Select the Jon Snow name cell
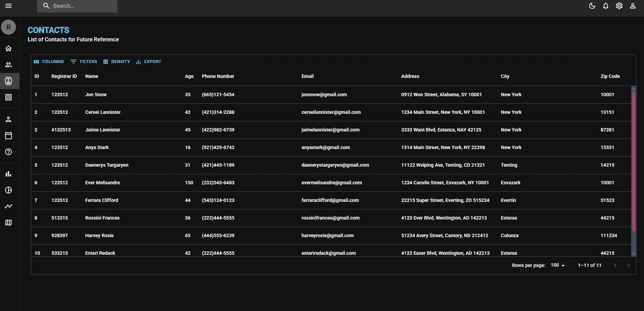The width and height of the screenshot is (644, 311). pyautogui.click(x=96, y=94)
